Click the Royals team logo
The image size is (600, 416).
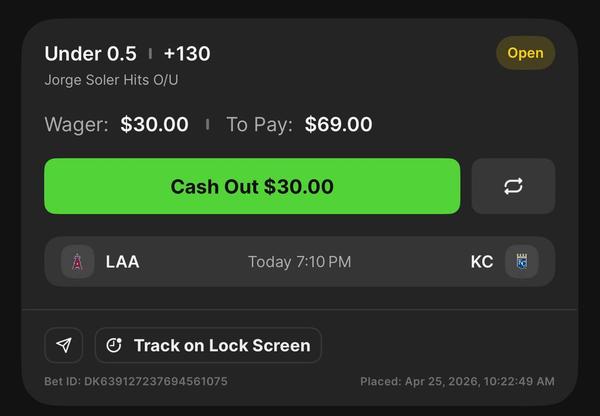tap(521, 262)
